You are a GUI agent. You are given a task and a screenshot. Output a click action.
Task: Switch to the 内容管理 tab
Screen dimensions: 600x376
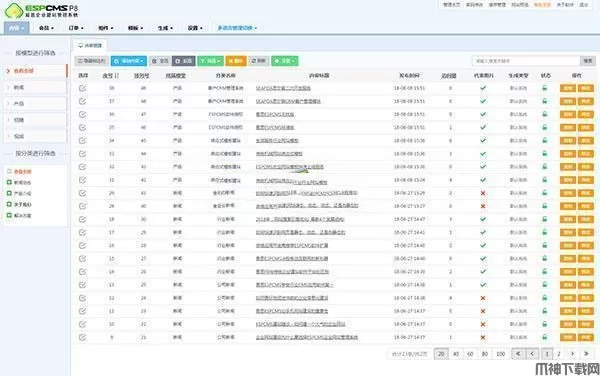pos(90,46)
